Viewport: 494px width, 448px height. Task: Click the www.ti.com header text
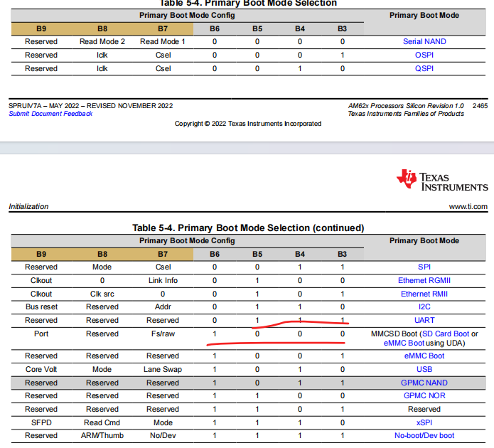click(468, 207)
